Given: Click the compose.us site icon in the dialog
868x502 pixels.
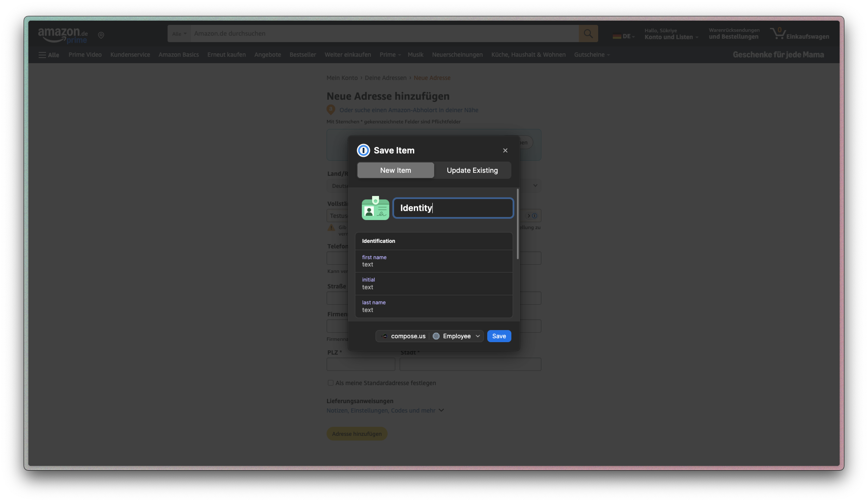Looking at the screenshot, I should [x=384, y=336].
